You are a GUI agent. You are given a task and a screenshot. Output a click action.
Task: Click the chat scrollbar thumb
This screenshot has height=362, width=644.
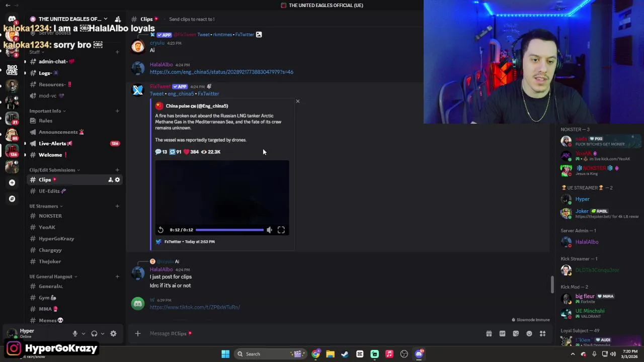tap(552, 285)
